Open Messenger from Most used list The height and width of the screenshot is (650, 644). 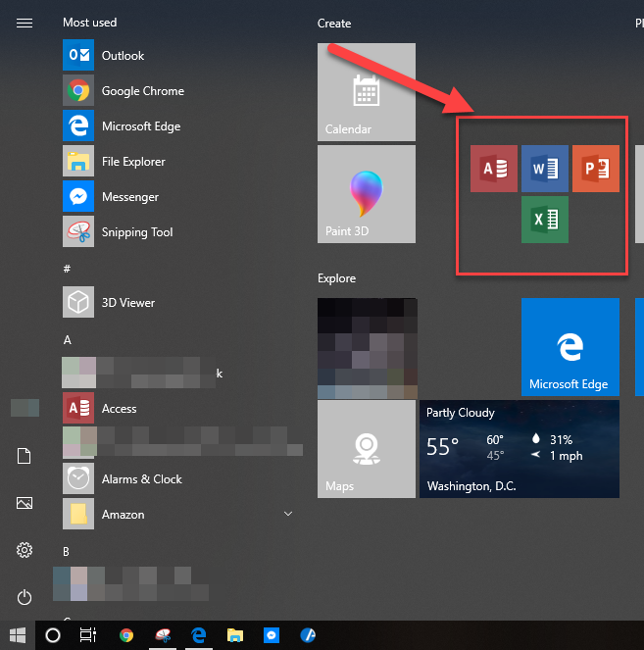pyautogui.click(x=129, y=197)
